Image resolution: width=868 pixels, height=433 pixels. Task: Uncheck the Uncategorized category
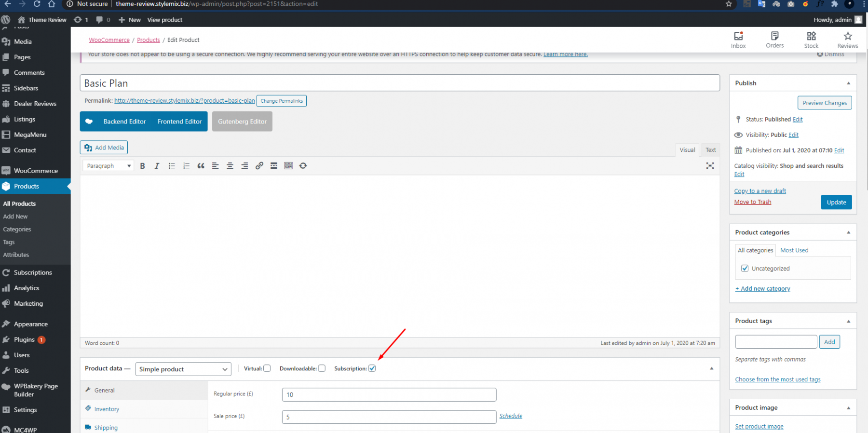745,269
